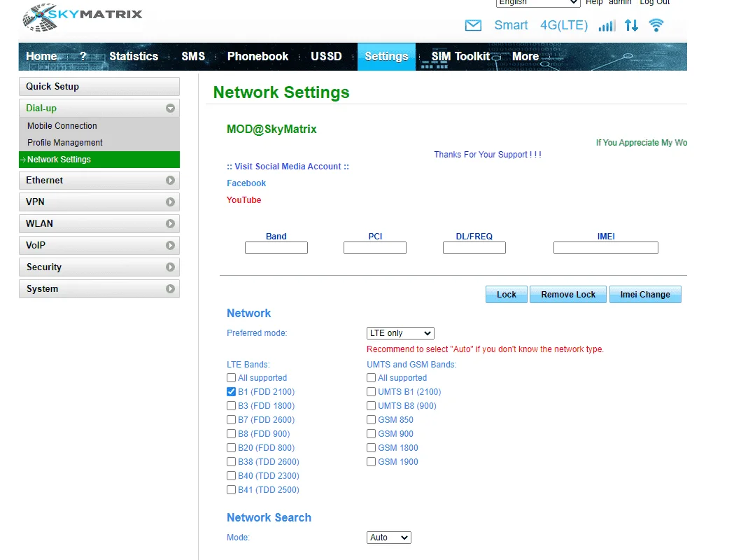Enable B3 (FDD 1800) band
The width and height of the screenshot is (734, 560).
[x=231, y=406]
